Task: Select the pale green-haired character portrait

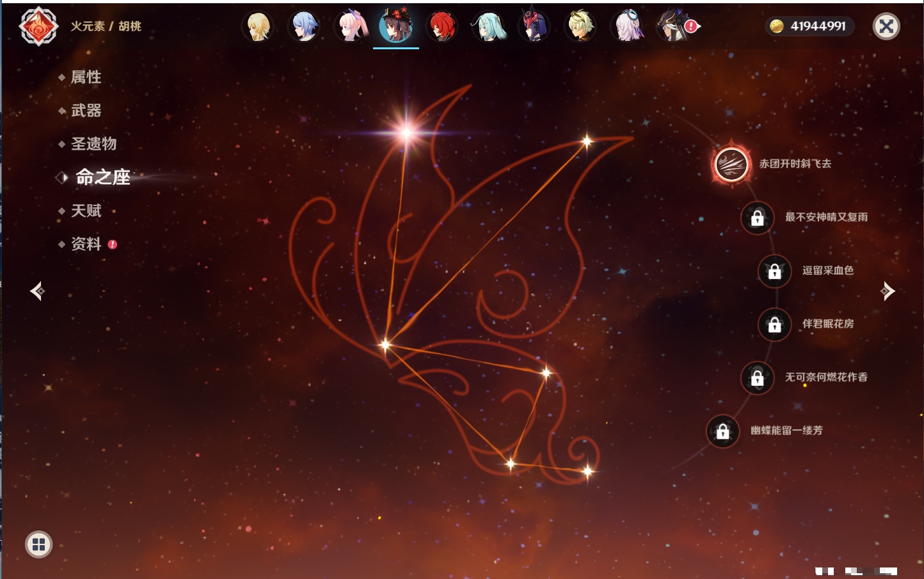Action: point(580,27)
